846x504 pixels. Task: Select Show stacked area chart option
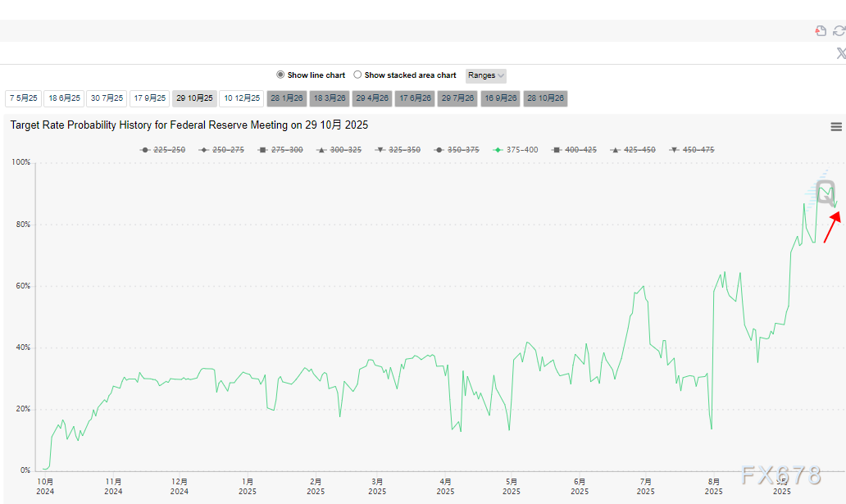357,75
